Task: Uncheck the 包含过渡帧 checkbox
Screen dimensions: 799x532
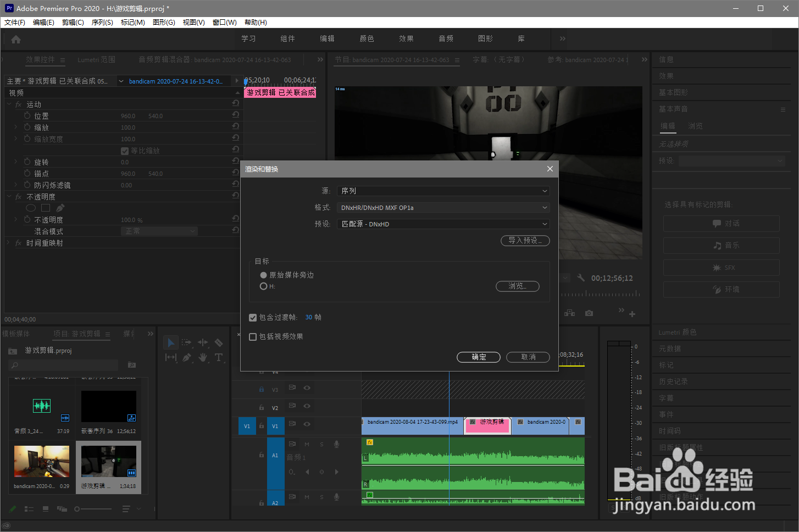Action: tap(253, 318)
